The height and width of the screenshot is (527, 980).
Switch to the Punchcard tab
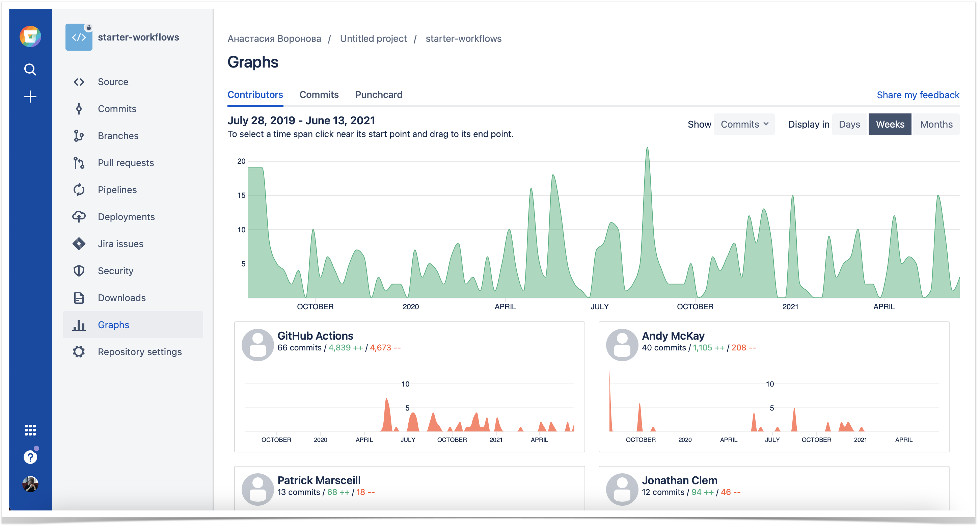tap(378, 94)
